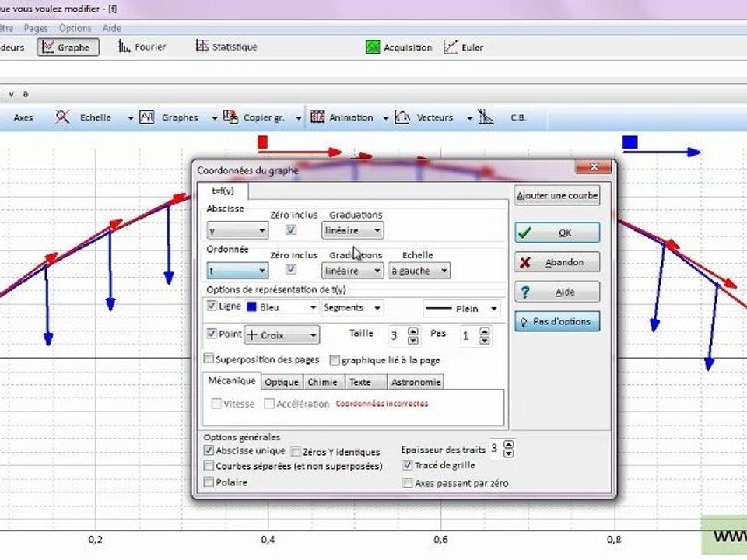The width and height of the screenshot is (747, 560).
Task: Click the Taille value field
Action: (x=398, y=335)
